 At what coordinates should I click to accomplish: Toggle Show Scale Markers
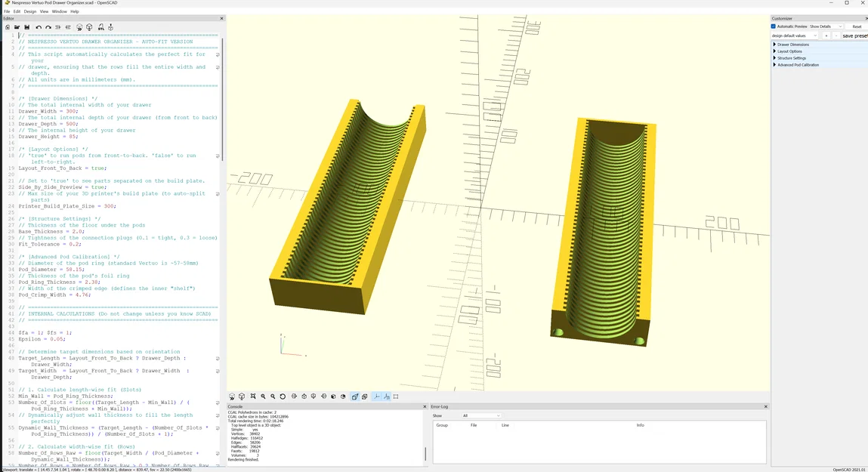tap(386, 396)
